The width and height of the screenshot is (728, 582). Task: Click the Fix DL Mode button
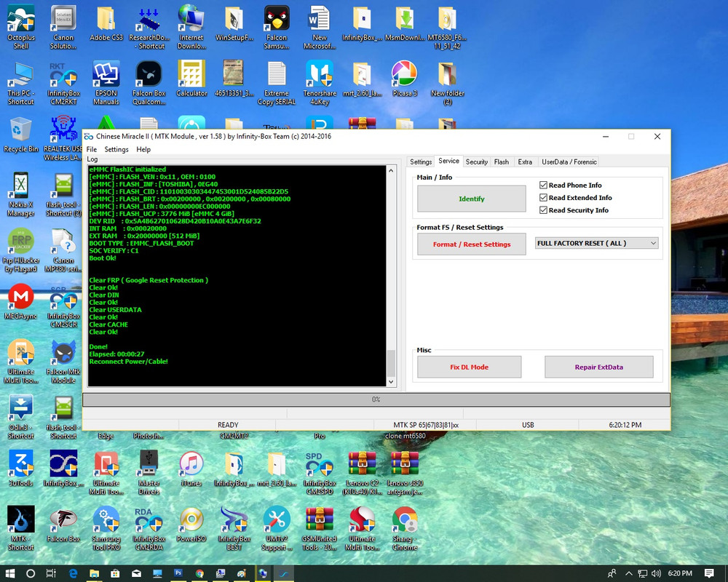coord(469,367)
